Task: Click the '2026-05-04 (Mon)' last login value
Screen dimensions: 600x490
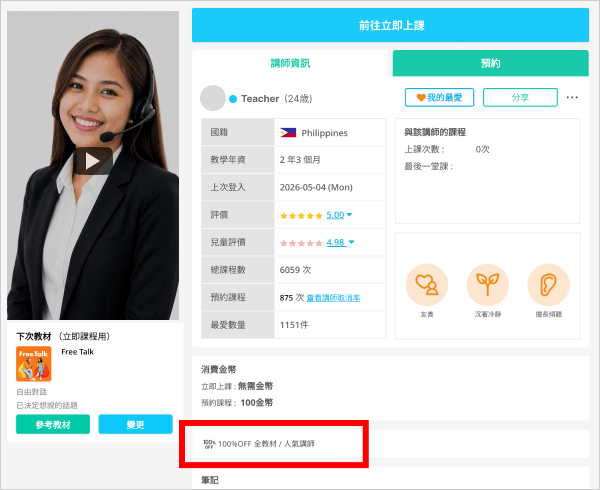Action: click(316, 187)
